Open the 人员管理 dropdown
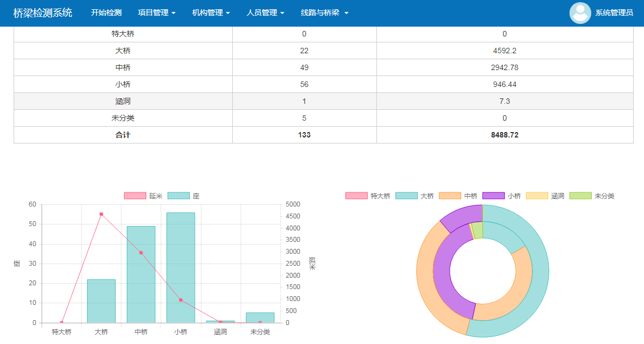The height and width of the screenshot is (344, 644). pos(265,12)
